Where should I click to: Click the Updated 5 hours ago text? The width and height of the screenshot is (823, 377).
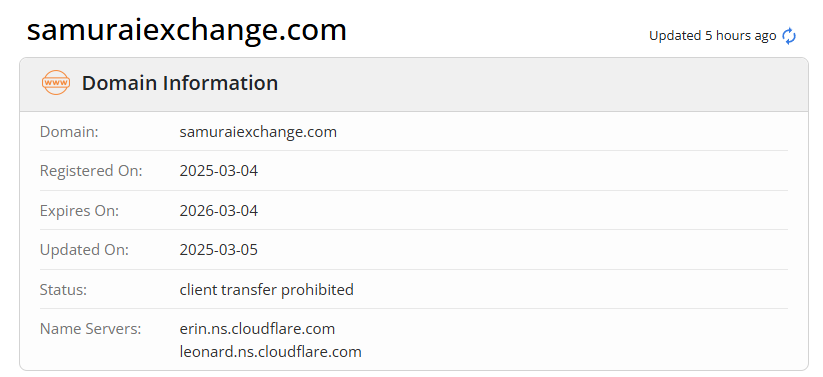pos(712,36)
